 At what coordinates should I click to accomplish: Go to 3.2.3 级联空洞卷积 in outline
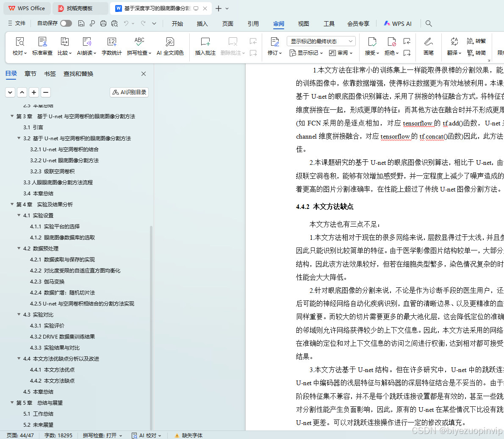click(x=53, y=171)
